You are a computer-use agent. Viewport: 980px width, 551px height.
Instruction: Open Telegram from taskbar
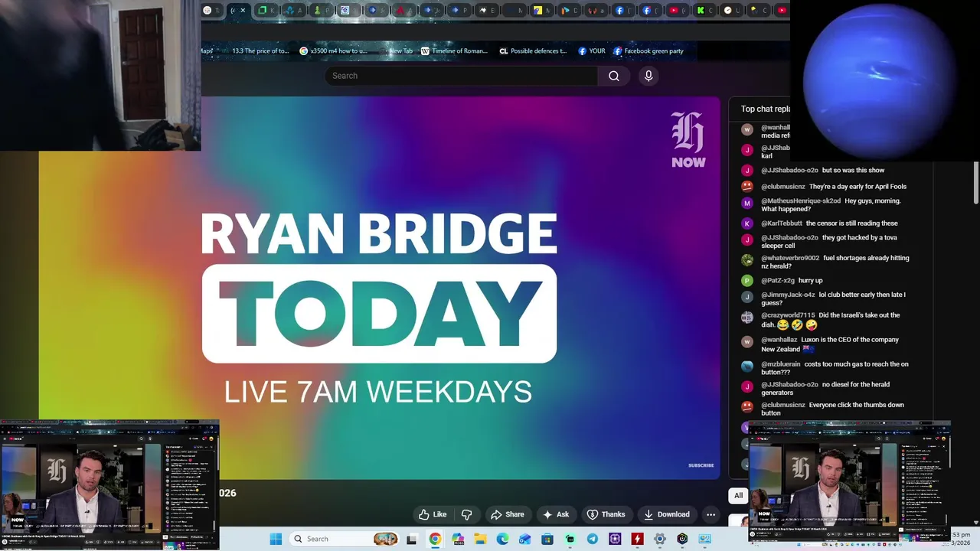(x=593, y=539)
